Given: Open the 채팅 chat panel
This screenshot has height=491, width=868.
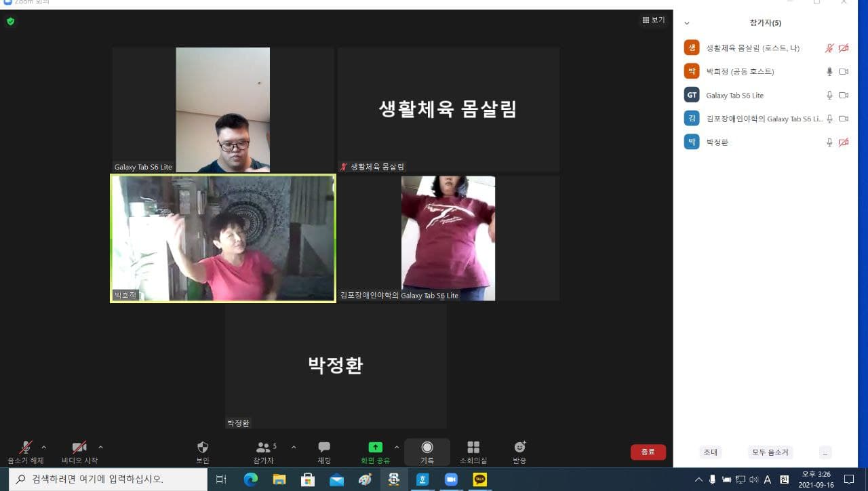Looking at the screenshot, I should click(324, 452).
